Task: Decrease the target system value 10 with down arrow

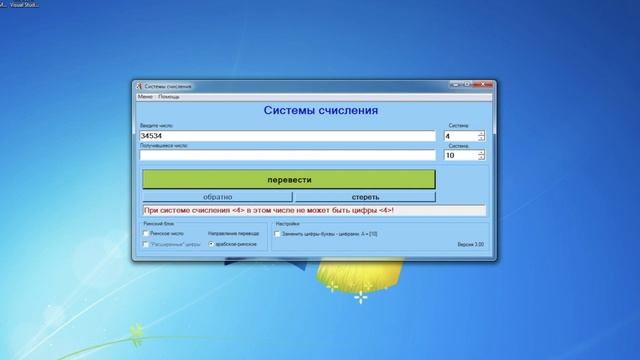Action: [481, 158]
